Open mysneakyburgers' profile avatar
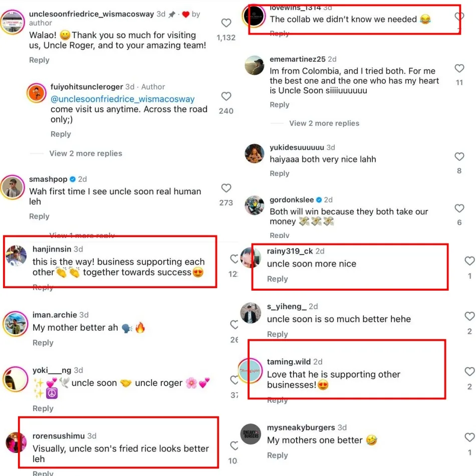The width and height of the screenshot is (476, 476). click(x=252, y=434)
